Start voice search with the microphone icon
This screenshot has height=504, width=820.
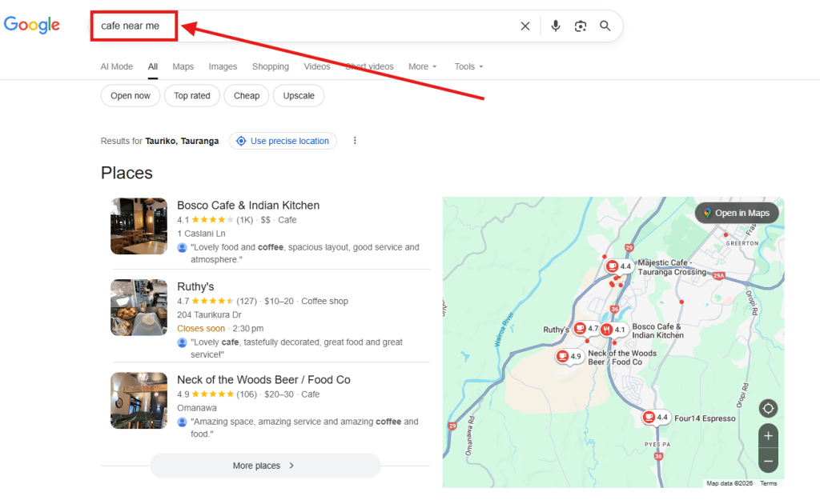click(x=556, y=26)
